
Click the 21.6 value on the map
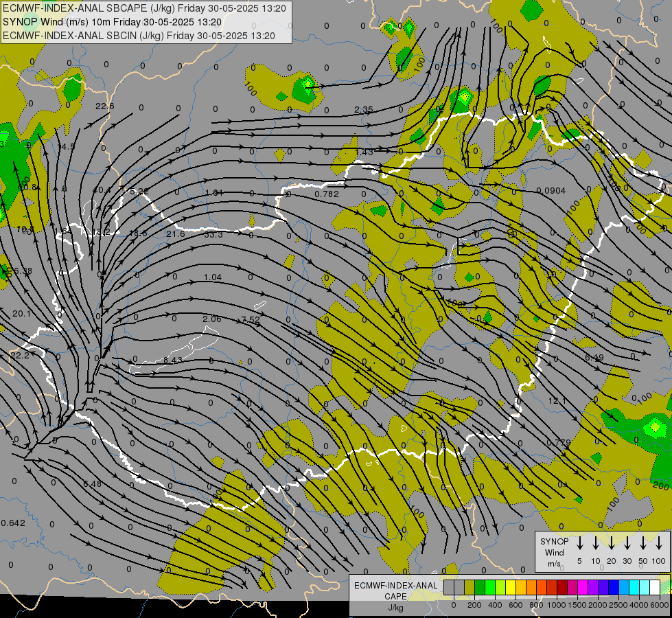coord(175,233)
